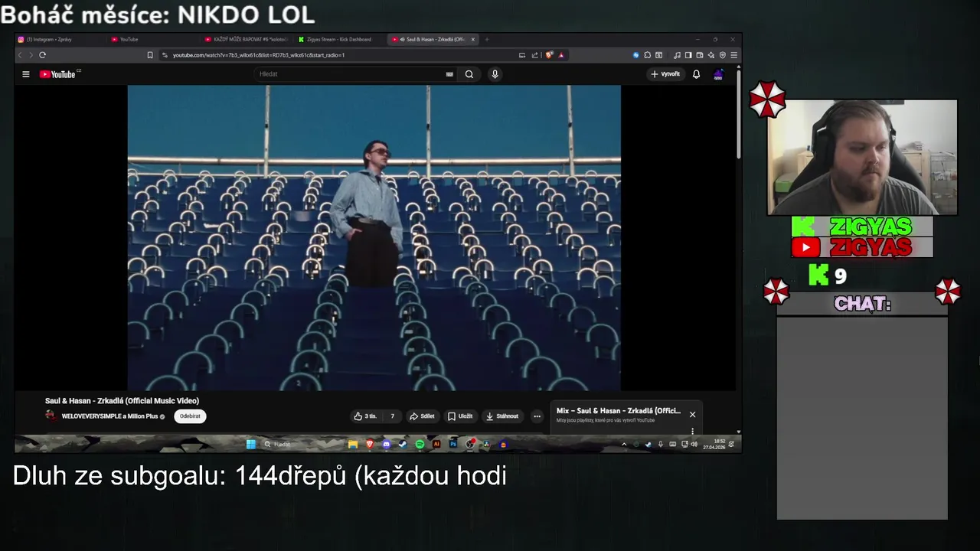980x551 pixels.
Task: Reload the page in the browser
Action: click(x=42, y=55)
